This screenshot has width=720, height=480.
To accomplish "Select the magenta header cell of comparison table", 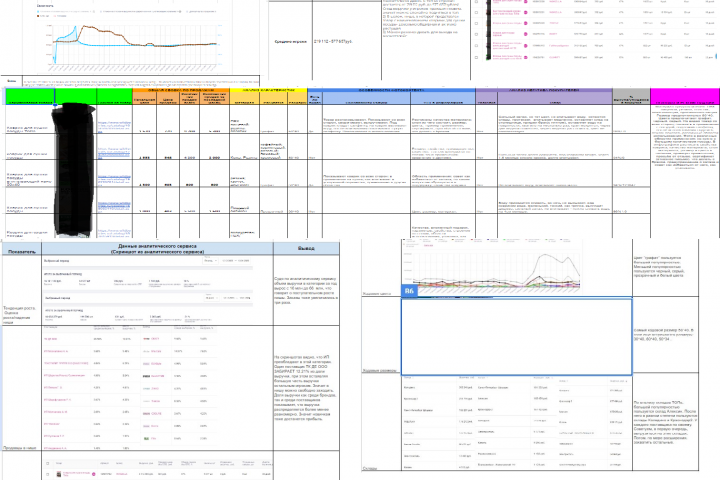I will pyautogui.click(x=685, y=96).
